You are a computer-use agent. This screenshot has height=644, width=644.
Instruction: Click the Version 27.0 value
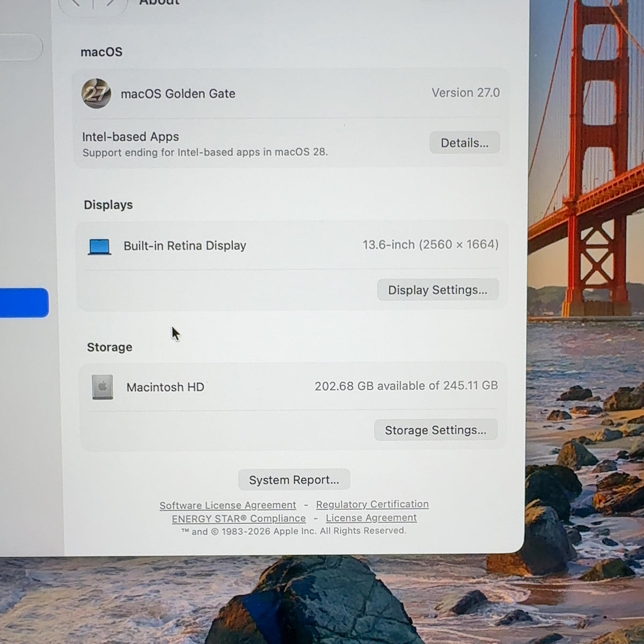[x=466, y=92]
